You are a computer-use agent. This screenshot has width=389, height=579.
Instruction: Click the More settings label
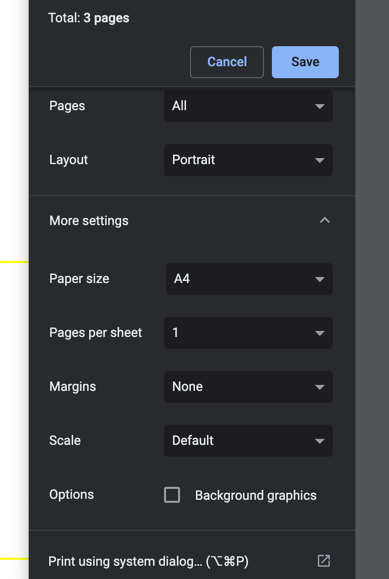click(x=89, y=220)
